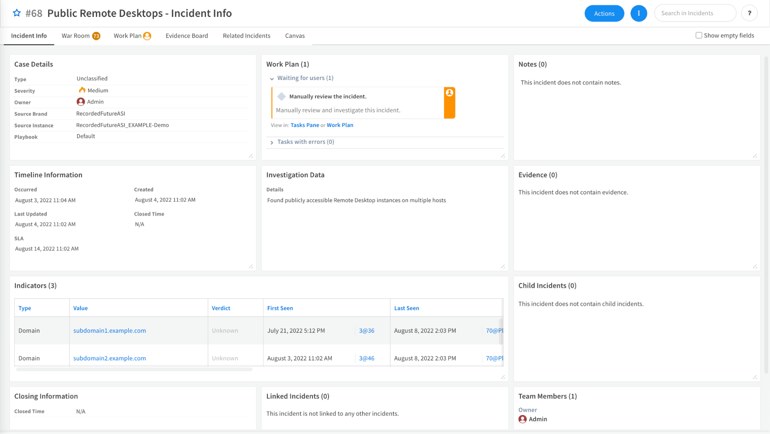Image resolution: width=770 pixels, height=434 pixels.
Task: Sort indicators by Verdict column
Action: pyautogui.click(x=221, y=308)
